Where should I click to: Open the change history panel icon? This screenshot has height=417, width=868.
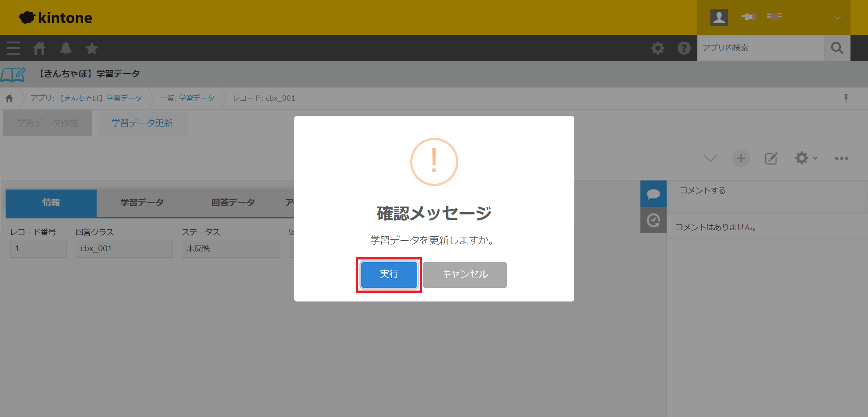653,220
